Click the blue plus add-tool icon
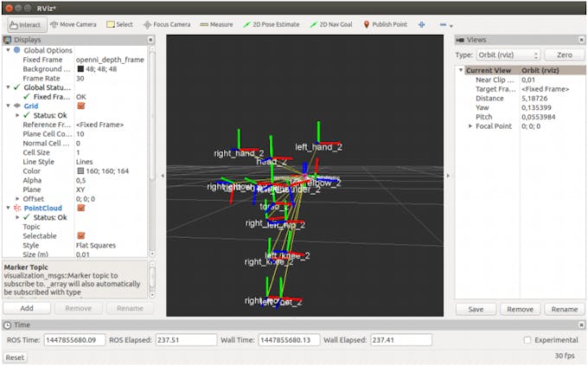588x366 pixels. 422,24
